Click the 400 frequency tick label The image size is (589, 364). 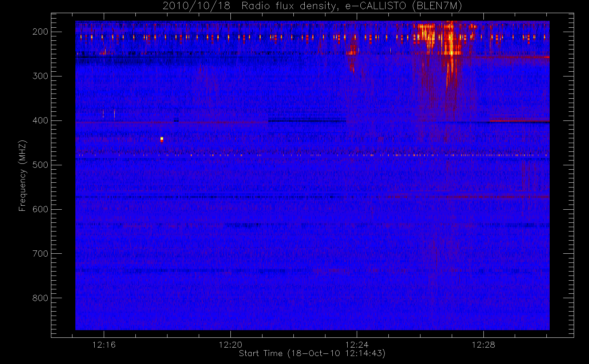40,120
